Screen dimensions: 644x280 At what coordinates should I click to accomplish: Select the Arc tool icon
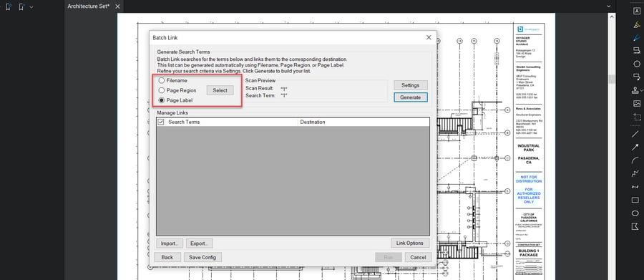point(635,160)
